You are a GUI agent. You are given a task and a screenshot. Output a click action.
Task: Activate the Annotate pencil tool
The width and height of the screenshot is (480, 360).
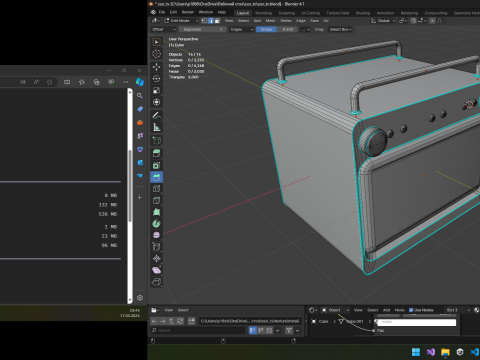[156, 115]
